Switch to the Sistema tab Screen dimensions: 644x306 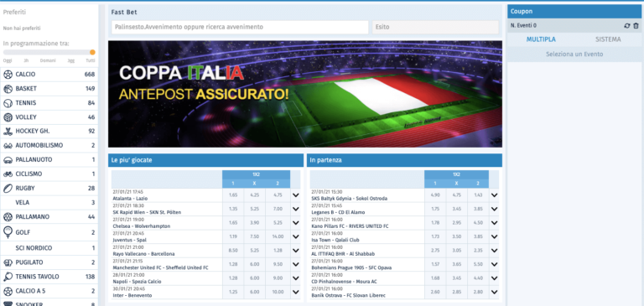click(608, 39)
